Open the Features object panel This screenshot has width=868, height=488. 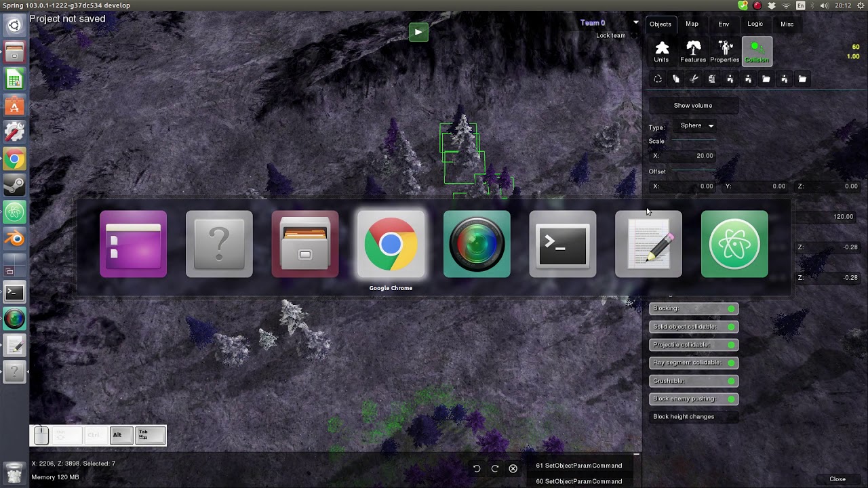point(693,52)
